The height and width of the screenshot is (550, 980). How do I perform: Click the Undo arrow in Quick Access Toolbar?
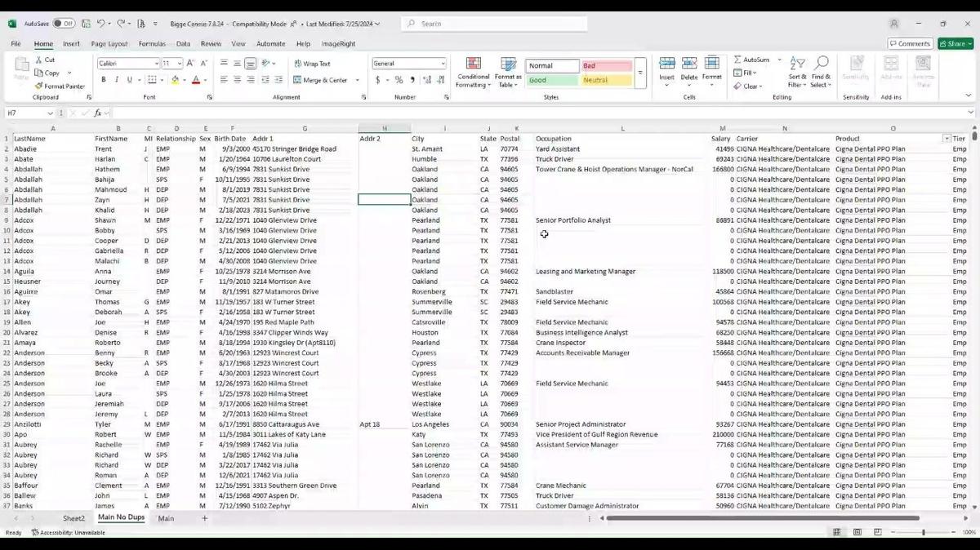click(100, 24)
